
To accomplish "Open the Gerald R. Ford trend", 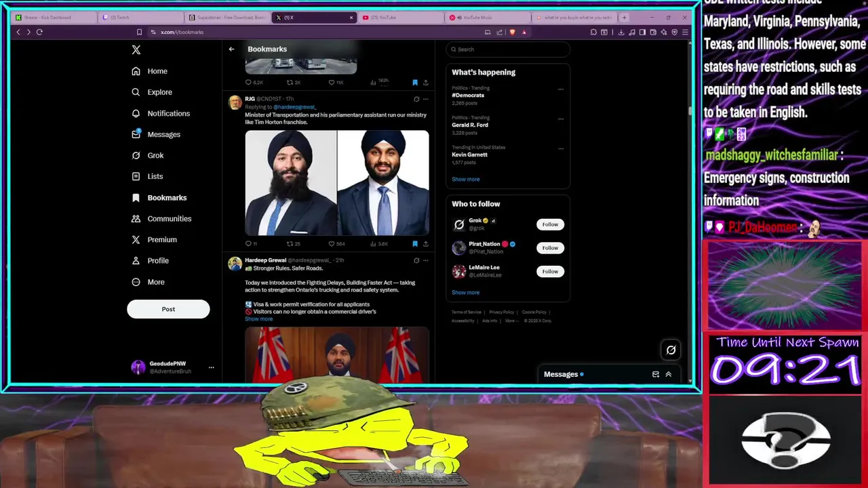I will coord(470,125).
